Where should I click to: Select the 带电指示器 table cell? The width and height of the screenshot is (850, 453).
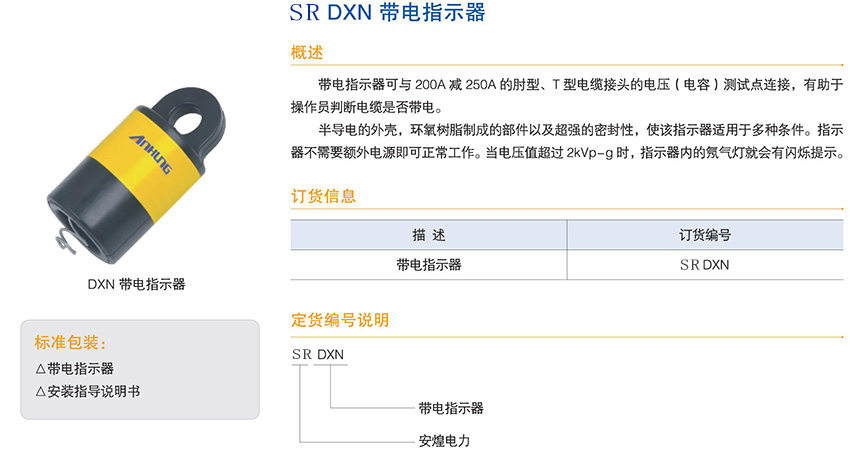pyautogui.click(x=429, y=264)
